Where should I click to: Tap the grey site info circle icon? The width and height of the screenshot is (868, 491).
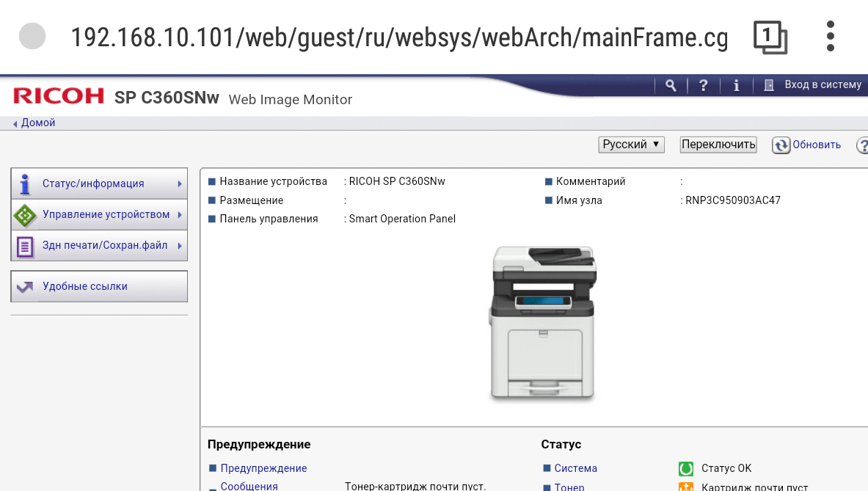pyautogui.click(x=32, y=36)
